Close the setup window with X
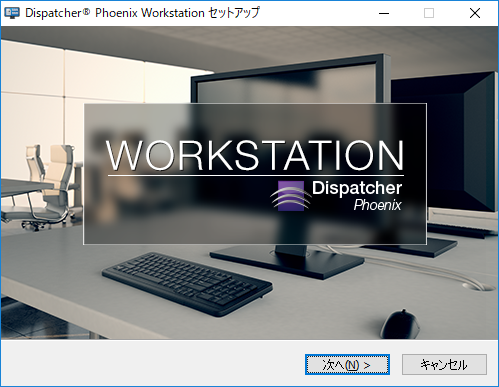This screenshot has height=387, width=499. pos(475,13)
